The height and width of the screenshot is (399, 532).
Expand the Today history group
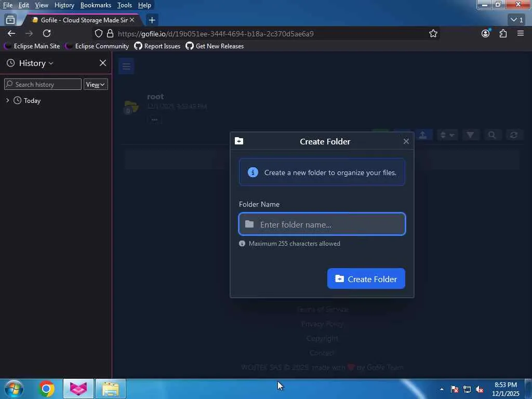pos(7,100)
